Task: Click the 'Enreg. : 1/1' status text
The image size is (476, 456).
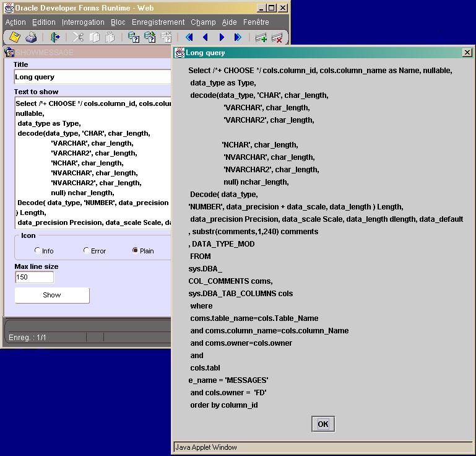Action: click(x=27, y=338)
